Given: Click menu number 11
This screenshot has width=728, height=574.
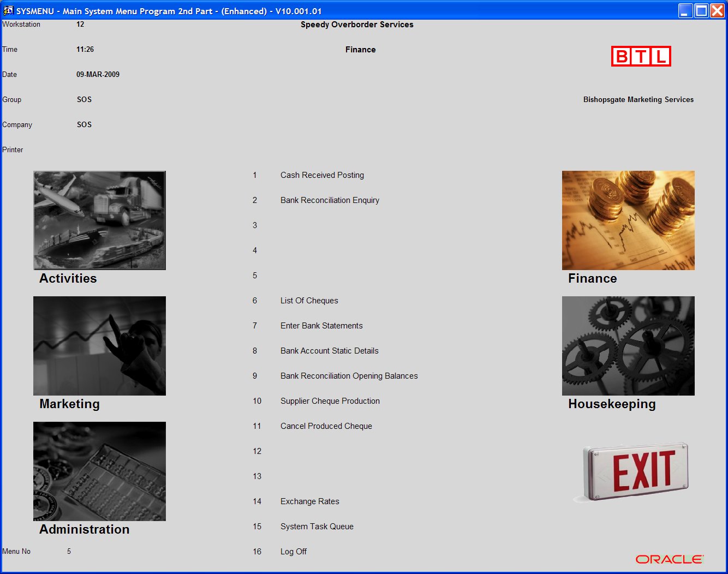Looking at the screenshot, I should [257, 426].
